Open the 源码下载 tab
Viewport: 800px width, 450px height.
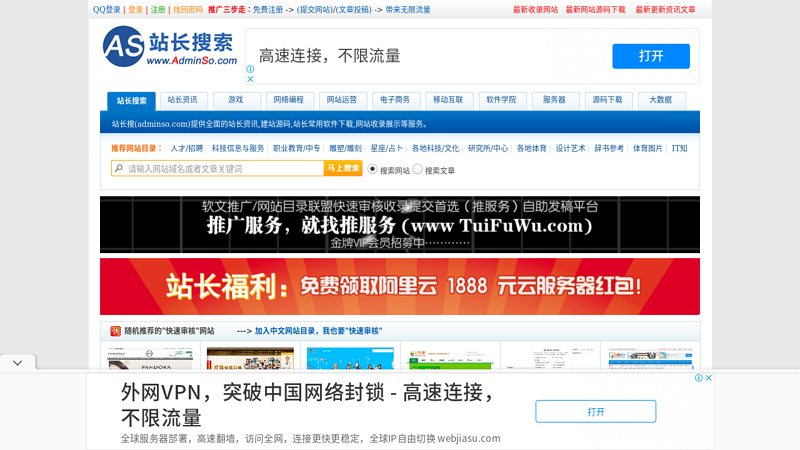(x=607, y=100)
